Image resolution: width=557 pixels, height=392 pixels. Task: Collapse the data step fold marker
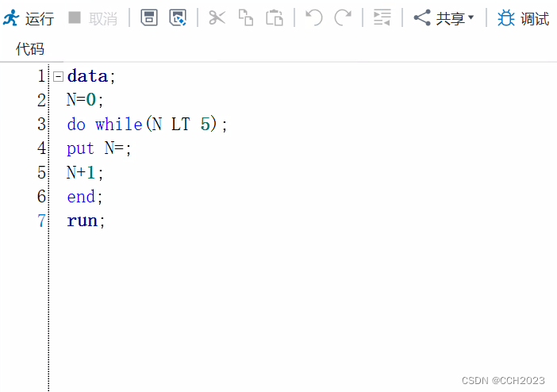(x=58, y=76)
